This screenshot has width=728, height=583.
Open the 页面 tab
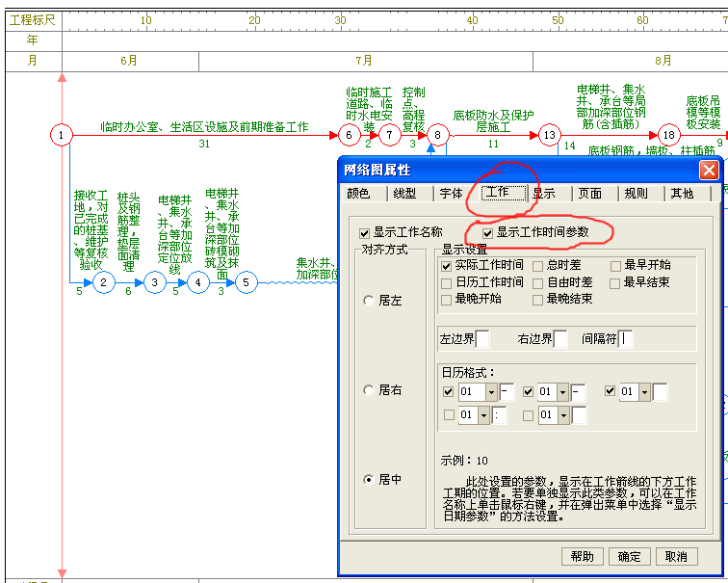point(590,194)
